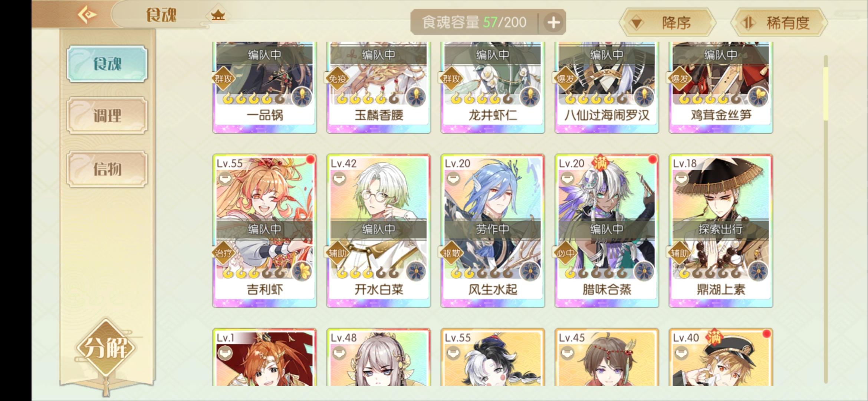This screenshot has height=401, width=868.
Task: Tap the flower emblem on 开水白菜
Action: click(x=416, y=271)
